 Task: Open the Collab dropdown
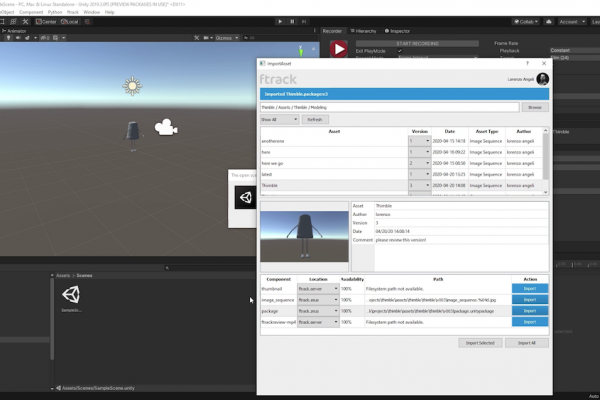[x=526, y=22]
